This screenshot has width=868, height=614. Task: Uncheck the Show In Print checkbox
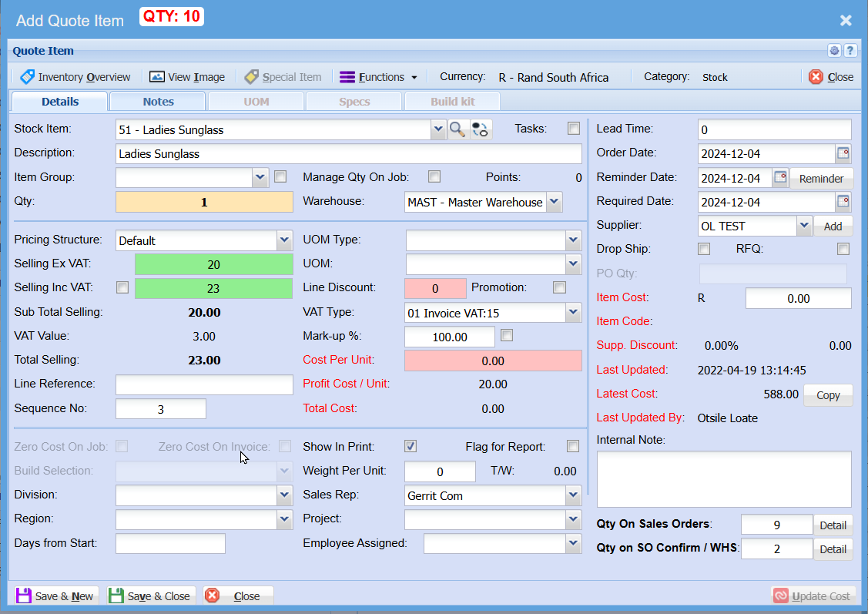click(x=411, y=446)
